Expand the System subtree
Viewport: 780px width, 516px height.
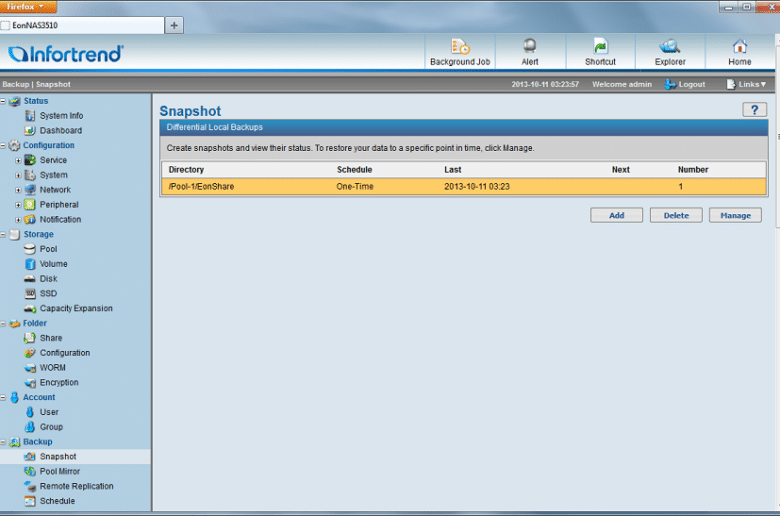click(18, 175)
